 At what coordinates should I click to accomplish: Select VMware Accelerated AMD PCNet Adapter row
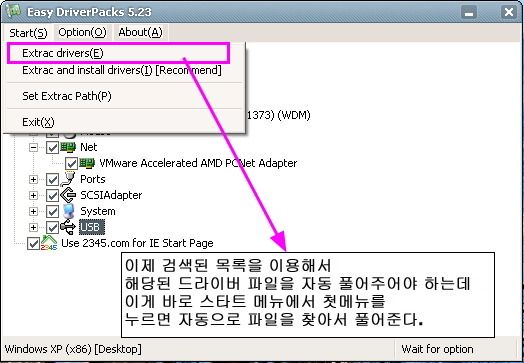pyautogui.click(x=198, y=163)
